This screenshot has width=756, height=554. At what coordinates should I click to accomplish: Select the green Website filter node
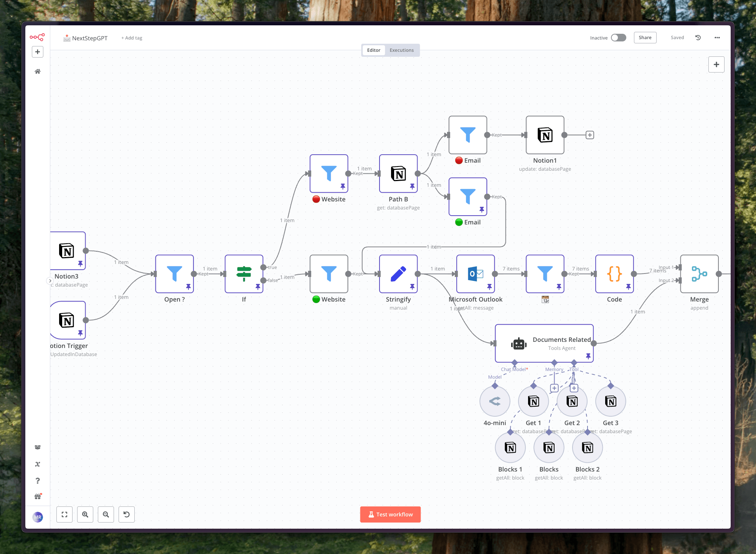click(x=329, y=274)
